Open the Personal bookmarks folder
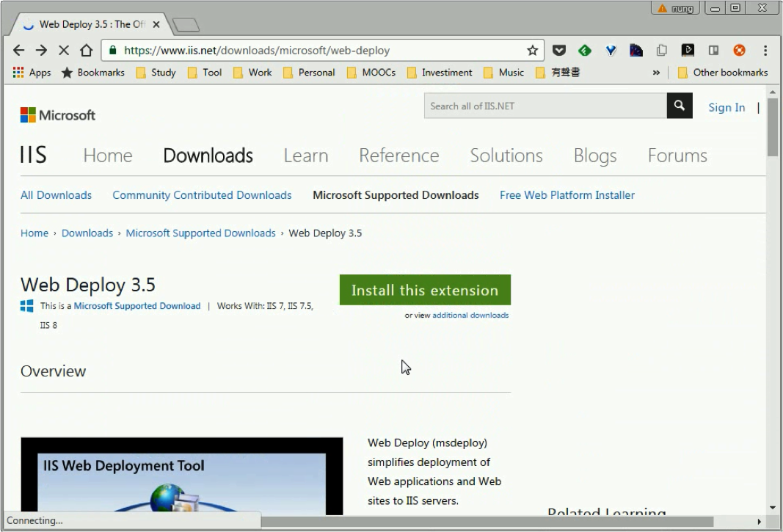783x532 pixels. click(x=309, y=73)
